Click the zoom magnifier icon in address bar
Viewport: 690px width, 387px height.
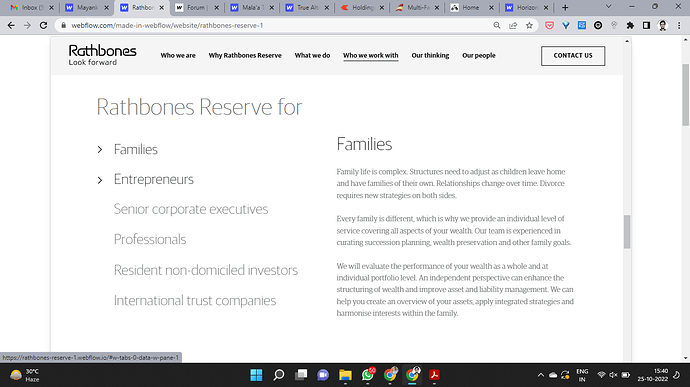coord(497,26)
